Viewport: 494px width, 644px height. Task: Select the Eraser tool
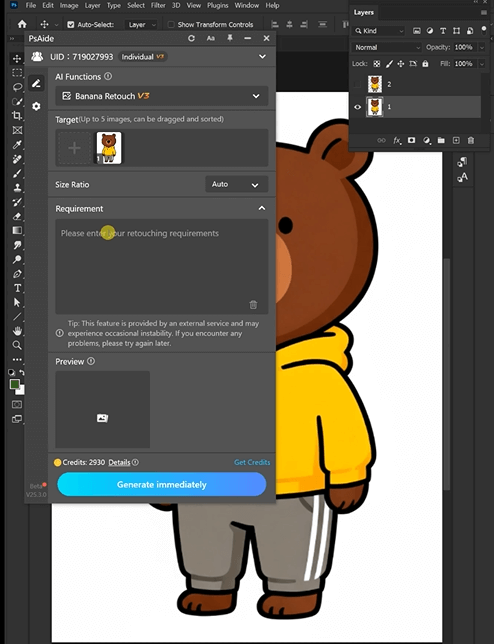click(x=17, y=216)
